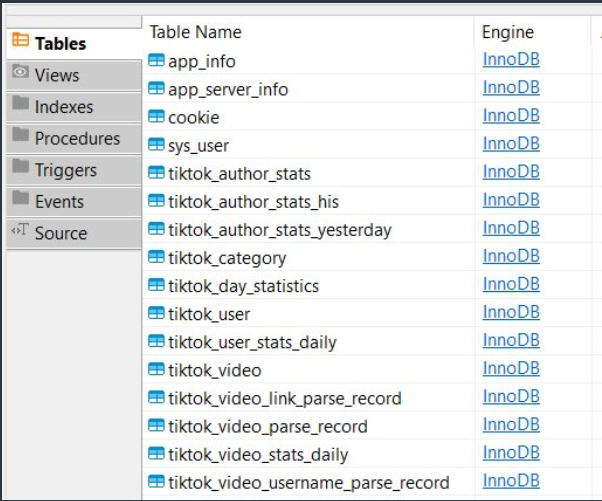The width and height of the screenshot is (602, 501).
Task: Open InnoDB link in app_info row
Action: point(511,60)
